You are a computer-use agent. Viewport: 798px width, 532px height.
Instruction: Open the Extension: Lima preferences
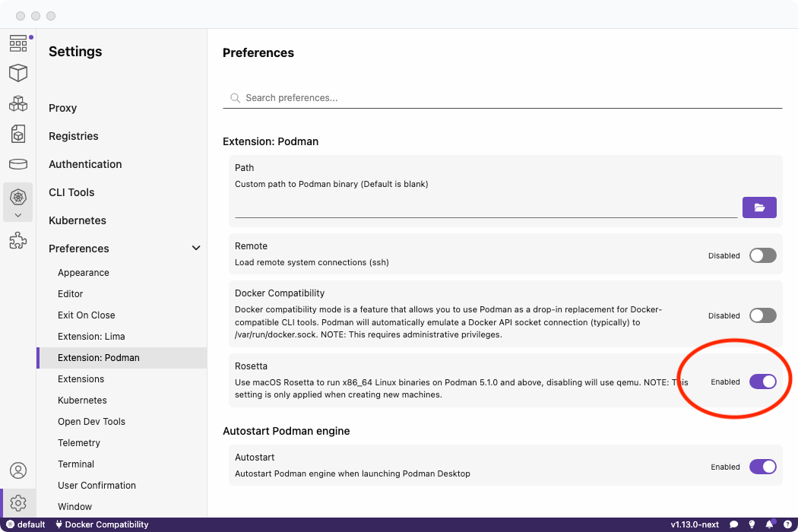pos(91,336)
